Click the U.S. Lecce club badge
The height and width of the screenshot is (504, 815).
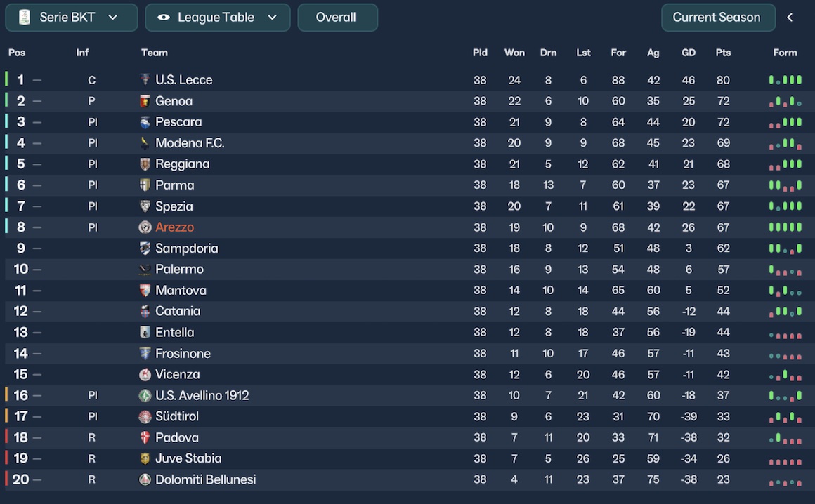pyautogui.click(x=145, y=80)
